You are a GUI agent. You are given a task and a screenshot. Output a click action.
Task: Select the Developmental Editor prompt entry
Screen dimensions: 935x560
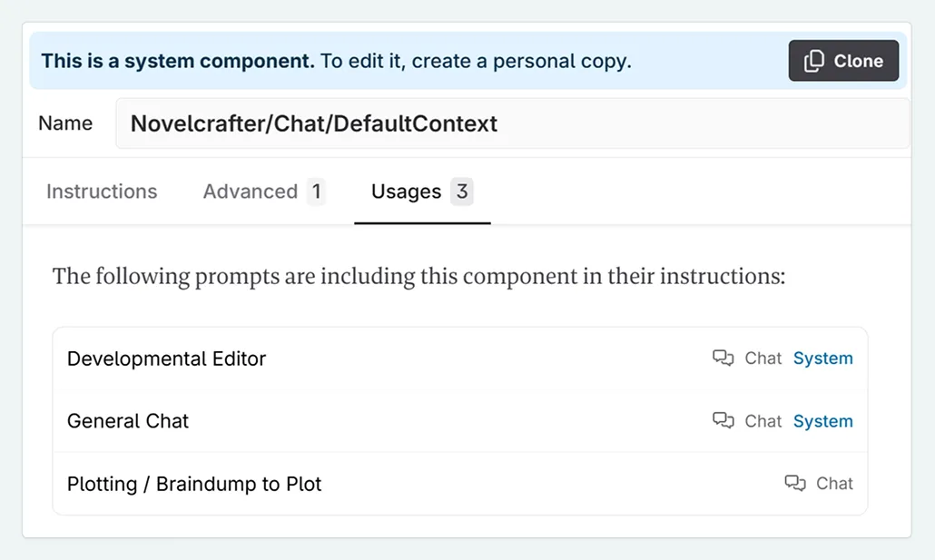point(166,359)
